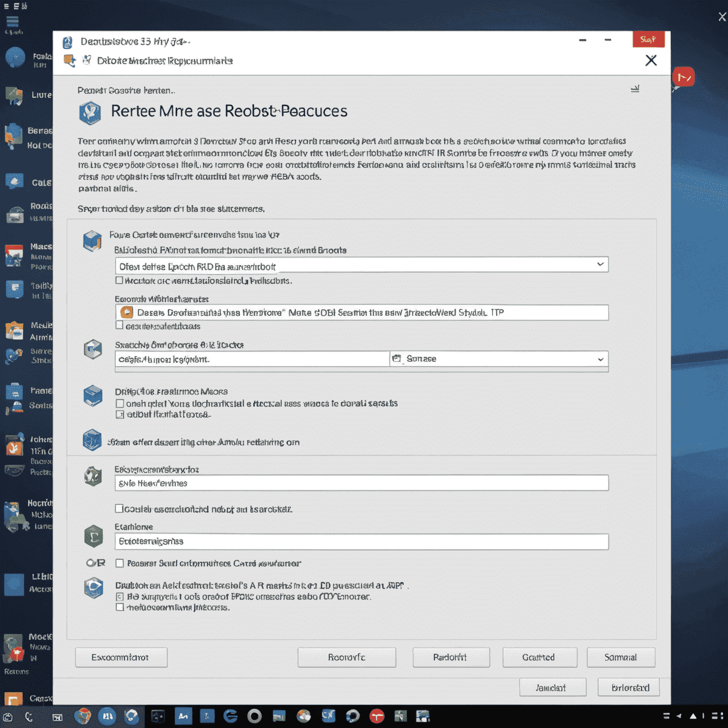Click the red button at top right of the dialog

(x=648, y=39)
